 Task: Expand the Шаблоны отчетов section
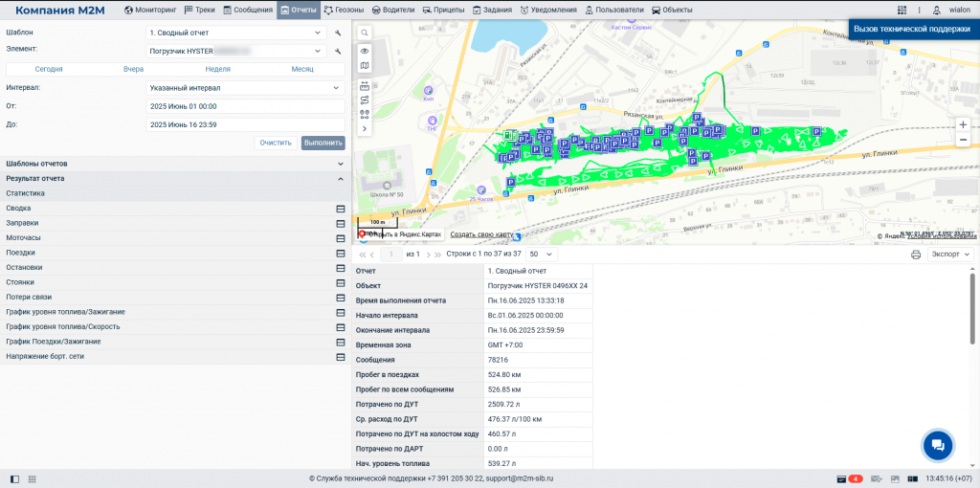[x=176, y=164]
